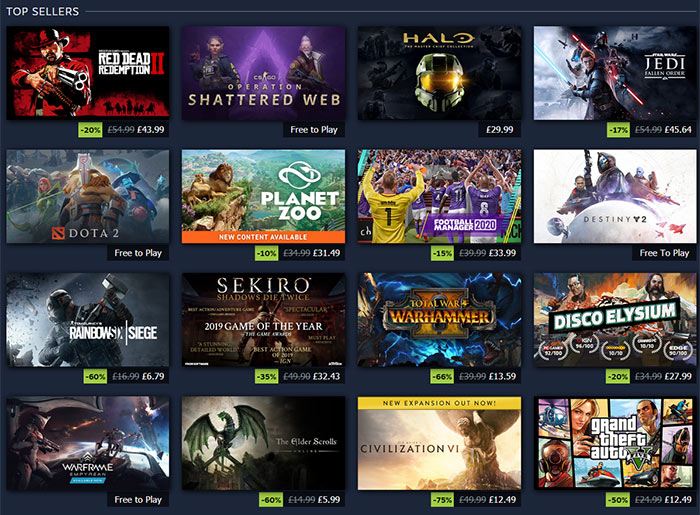The width and height of the screenshot is (700, 515).
Task: Click the Top Sellers section heading
Action: [x=42, y=11]
